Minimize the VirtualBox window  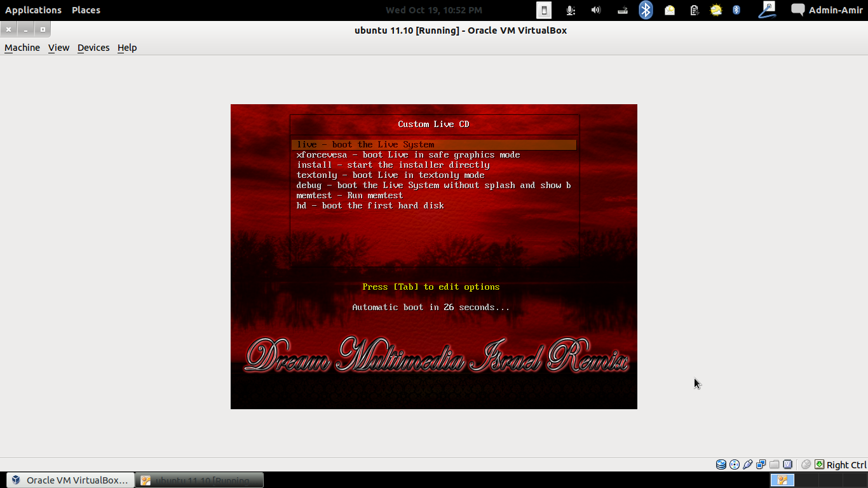(25, 29)
